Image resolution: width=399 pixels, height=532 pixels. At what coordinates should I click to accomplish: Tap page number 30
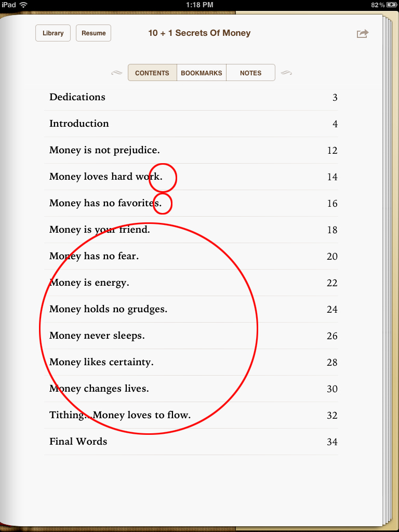332,389
